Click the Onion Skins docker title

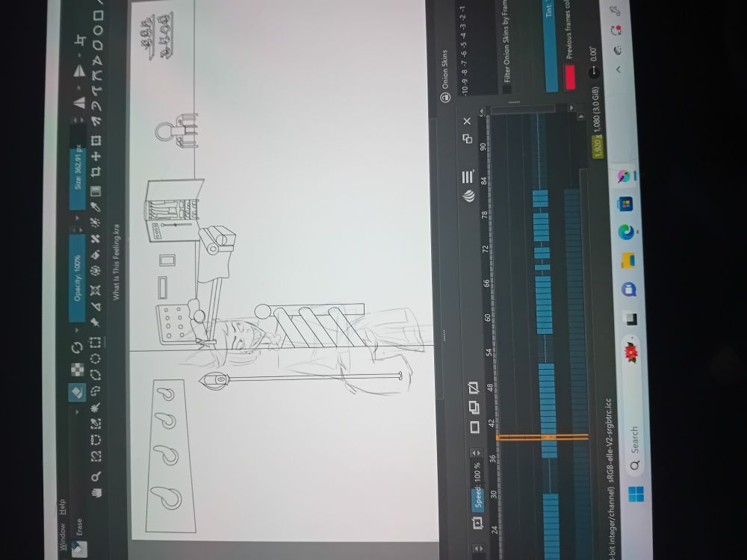445,69
